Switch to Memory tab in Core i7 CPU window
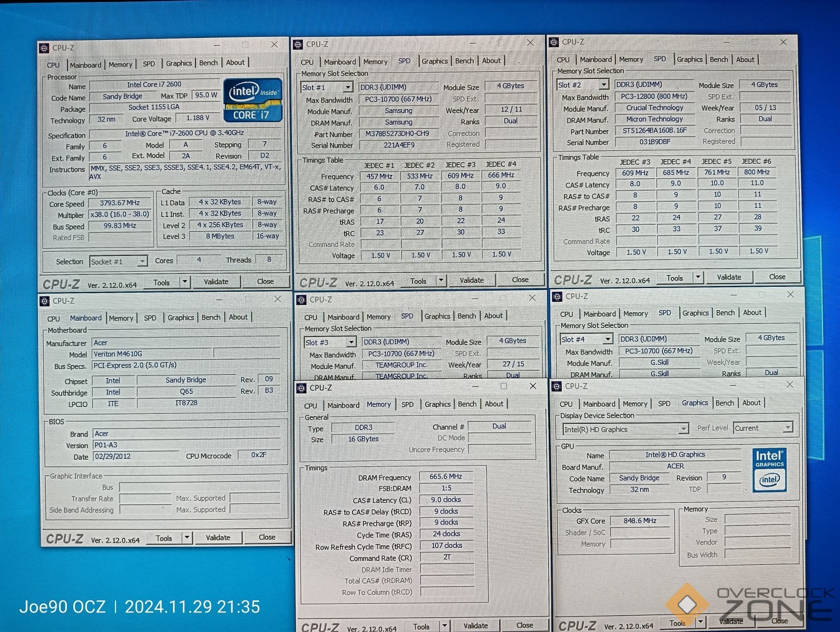Image resolution: width=840 pixels, height=632 pixels. point(120,65)
